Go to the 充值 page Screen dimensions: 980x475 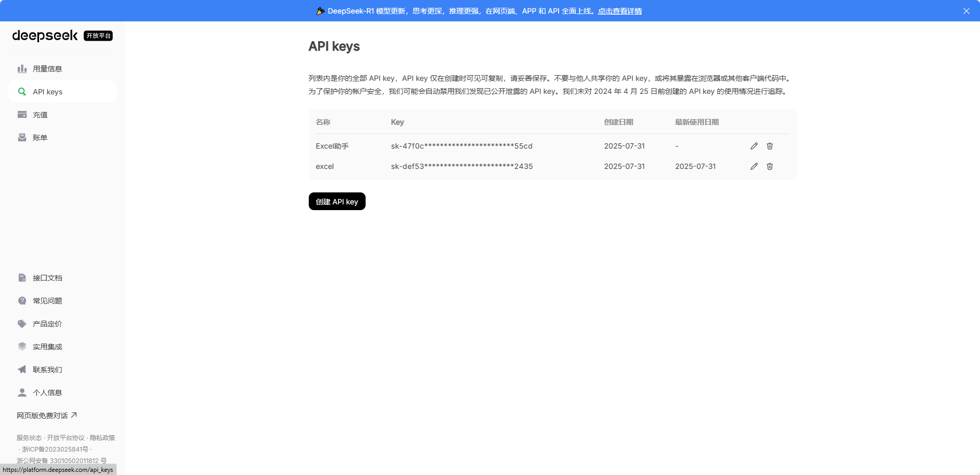(x=63, y=115)
